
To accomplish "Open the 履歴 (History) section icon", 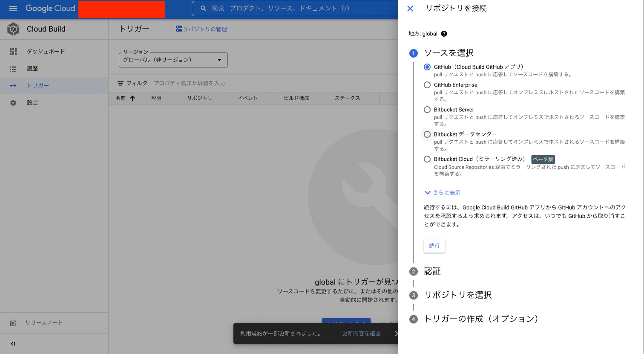I will (13, 68).
